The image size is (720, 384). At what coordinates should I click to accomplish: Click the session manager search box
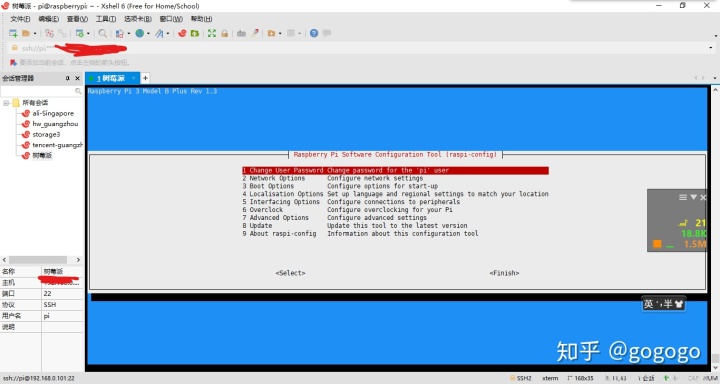point(41,91)
